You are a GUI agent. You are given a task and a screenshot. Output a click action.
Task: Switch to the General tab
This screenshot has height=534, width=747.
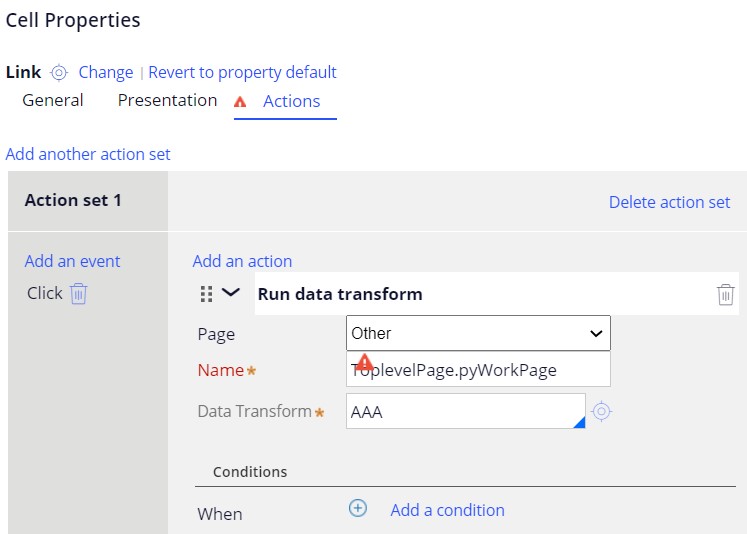coord(53,101)
